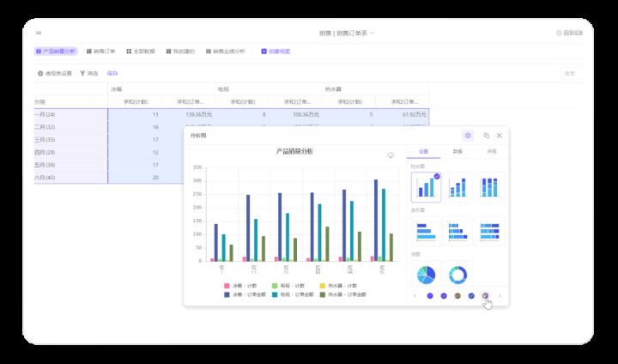Open the 销售订单 view tab
This screenshot has width=618, height=364.
coord(101,52)
